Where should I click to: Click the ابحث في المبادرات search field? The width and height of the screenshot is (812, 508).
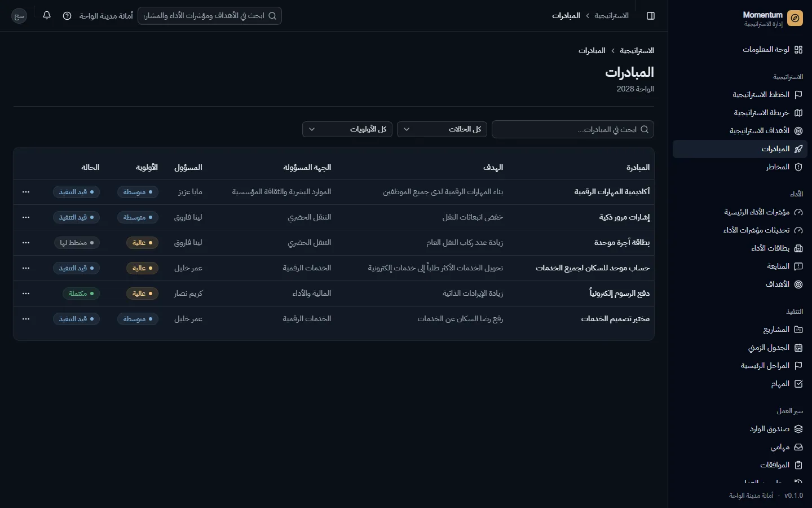(x=573, y=129)
